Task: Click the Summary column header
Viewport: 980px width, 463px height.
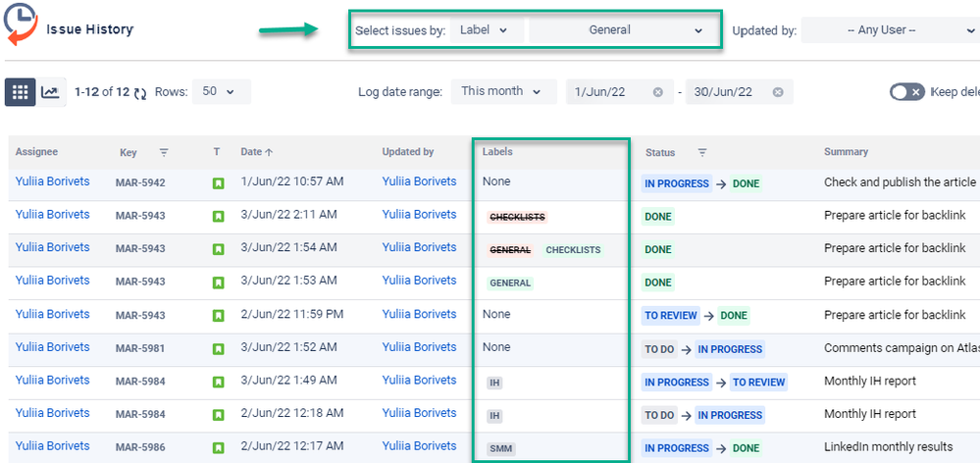Action: 846,152
